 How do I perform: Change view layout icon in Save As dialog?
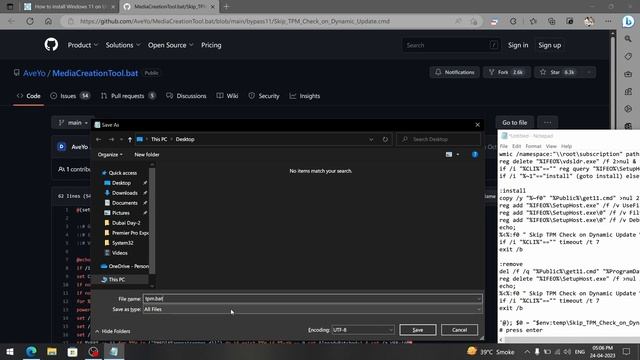pyautogui.click(x=449, y=154)
